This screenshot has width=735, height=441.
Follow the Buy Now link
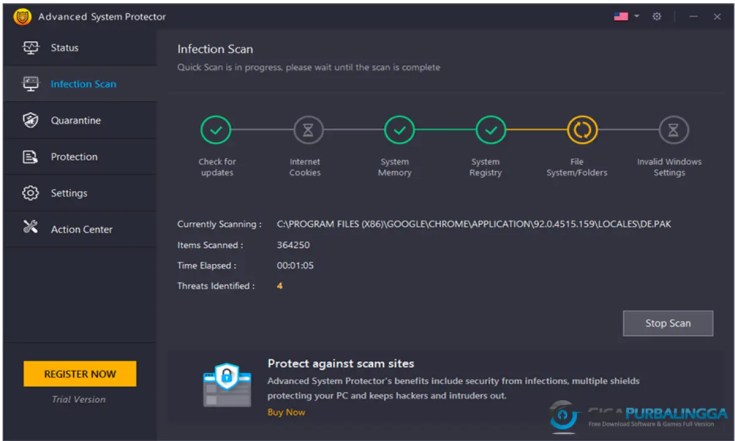[286, 412]
